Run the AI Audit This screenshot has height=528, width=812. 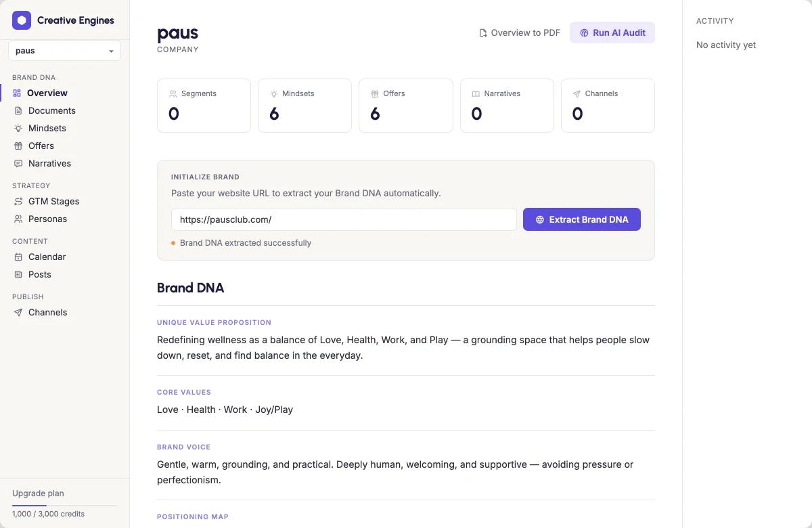click(x=612, y=32)
